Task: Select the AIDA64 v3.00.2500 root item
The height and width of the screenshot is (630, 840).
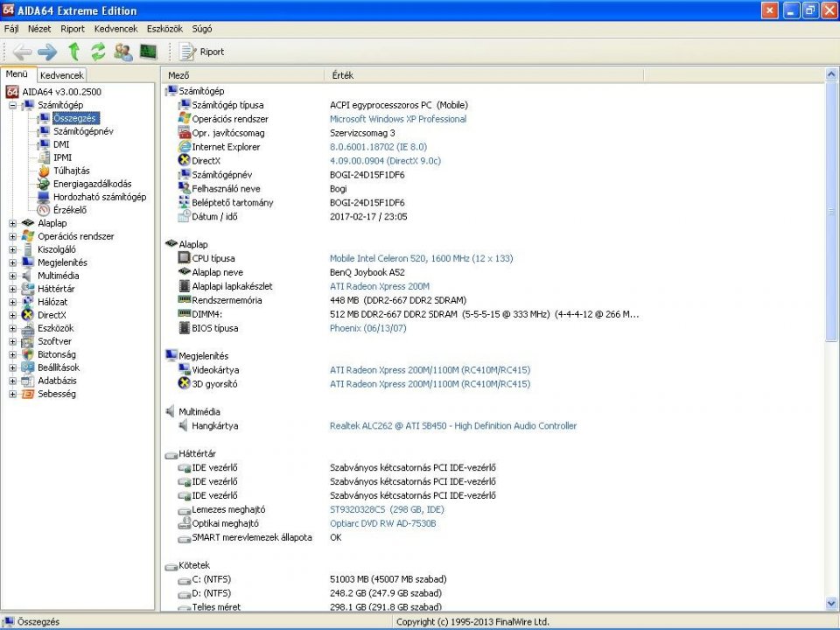Action: (x=61, y=92)
